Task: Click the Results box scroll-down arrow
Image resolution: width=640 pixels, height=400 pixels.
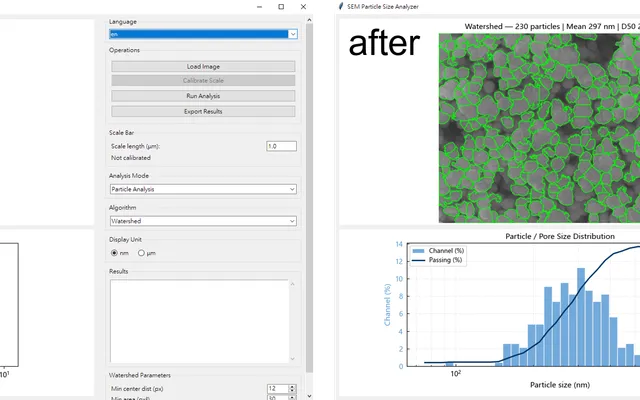Action: click(292, 359)
